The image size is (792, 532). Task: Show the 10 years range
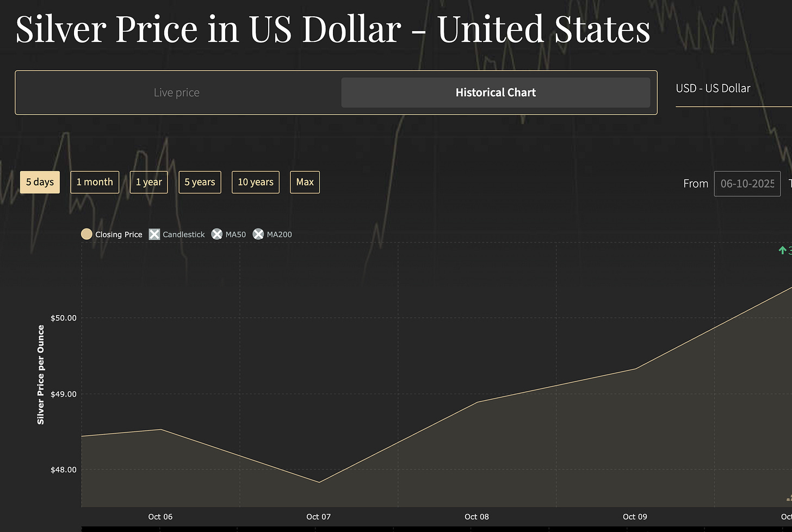tap(256, 182)
